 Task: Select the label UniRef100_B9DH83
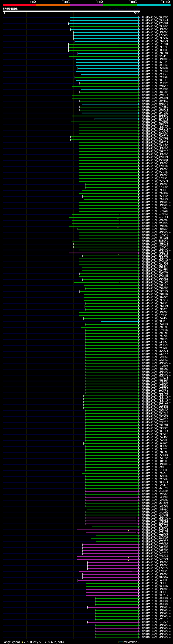[x=155, y=89]
